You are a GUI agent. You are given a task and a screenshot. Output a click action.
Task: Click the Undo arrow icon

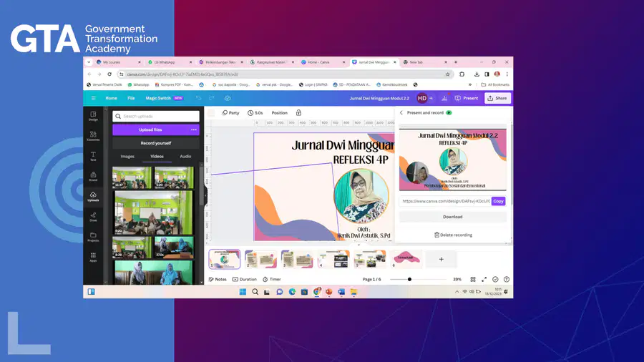(x=198, y=98)
